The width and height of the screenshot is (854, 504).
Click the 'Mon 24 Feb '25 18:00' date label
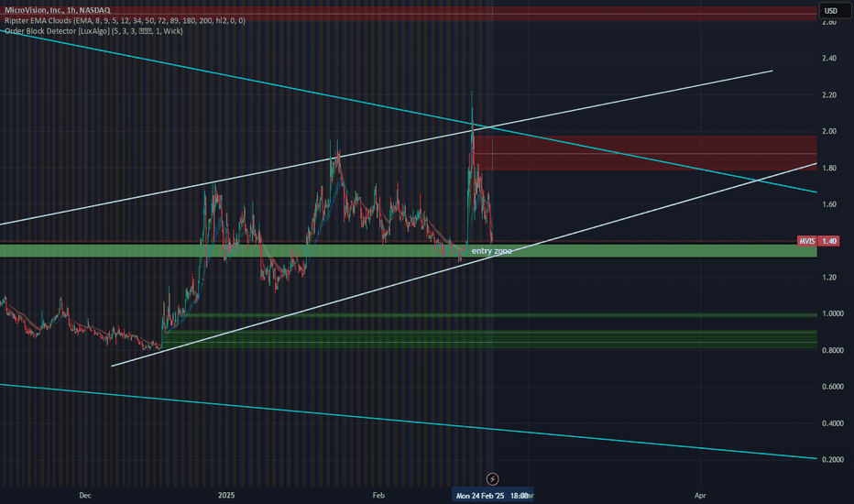[x=492, y=495]
